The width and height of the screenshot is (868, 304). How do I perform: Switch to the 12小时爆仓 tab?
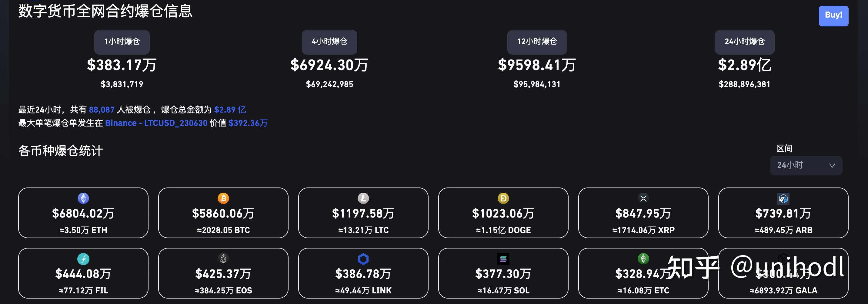[537, 42]
